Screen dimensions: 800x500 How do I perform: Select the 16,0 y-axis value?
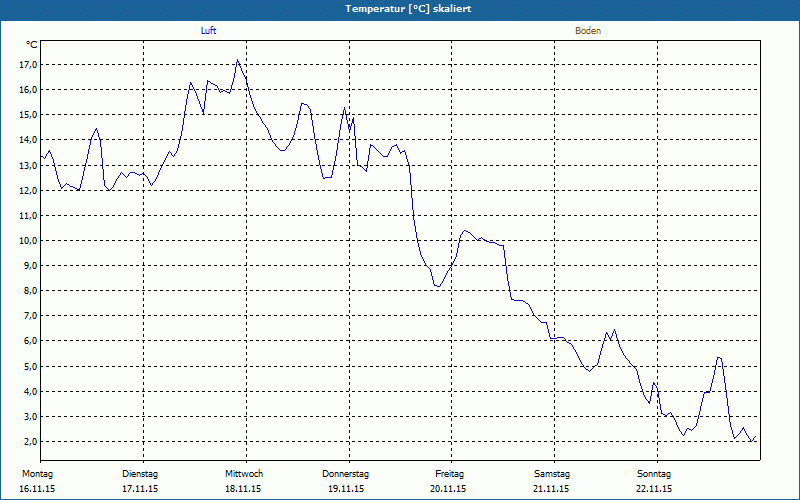coord(29,90)
